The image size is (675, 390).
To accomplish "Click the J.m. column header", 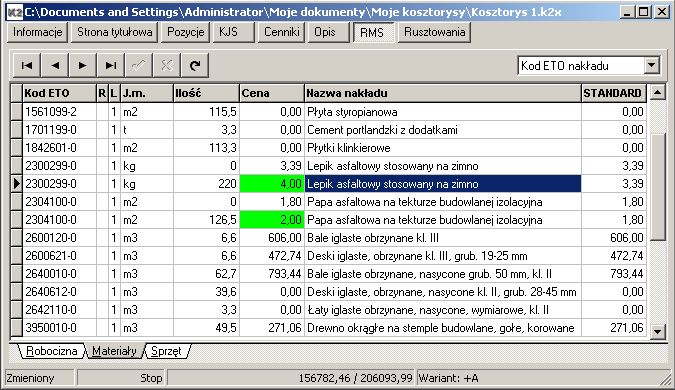I will click(147, 93).
